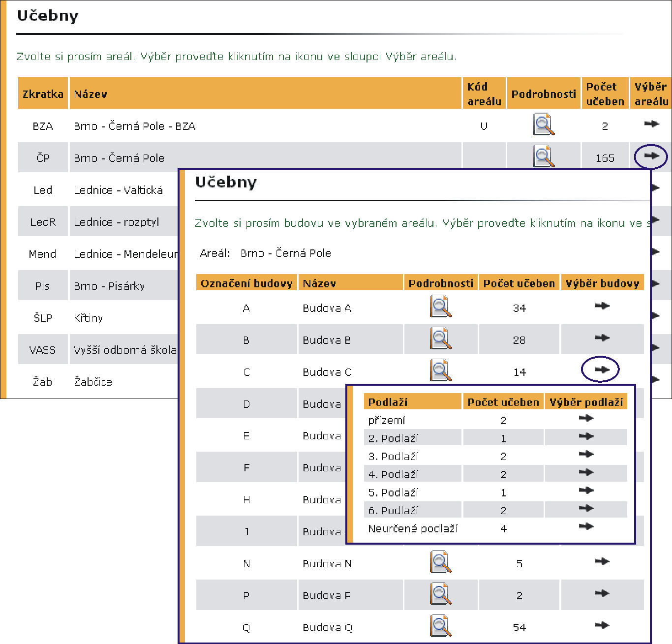Click the 54 classroom count for Budova Q
Viewport: 672px width, 644px height.
click(519, 627)
